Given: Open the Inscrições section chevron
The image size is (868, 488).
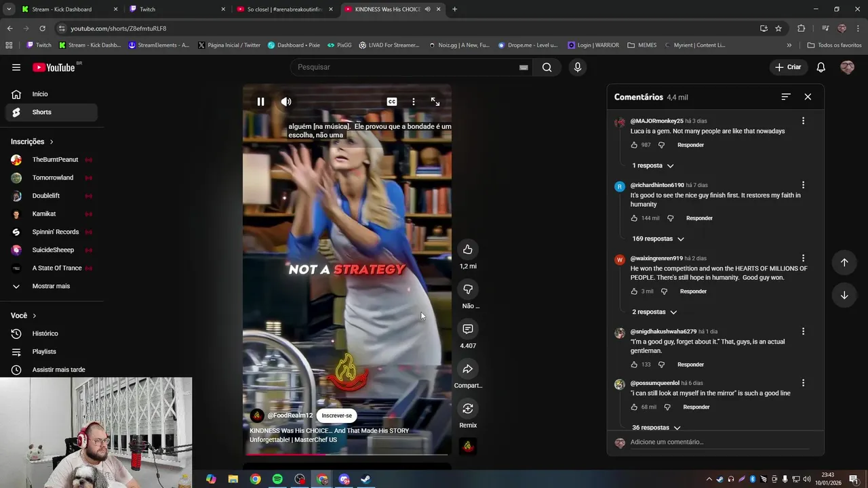Looking at the screenshot, I should pos(51,142).
